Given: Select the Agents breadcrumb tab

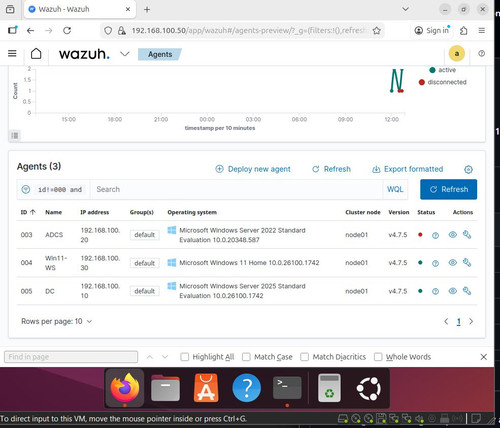Looking at the screenshot, I should pos(160,54).
